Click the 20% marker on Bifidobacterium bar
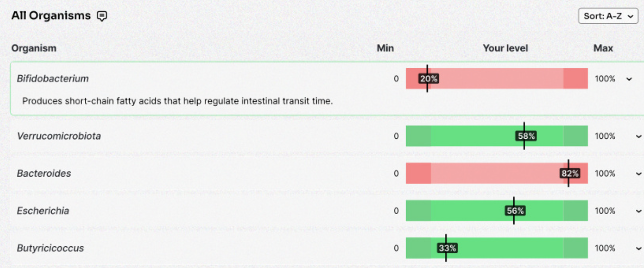The width and height of the screenshot is (644, 268). click(x=429, y=79)
